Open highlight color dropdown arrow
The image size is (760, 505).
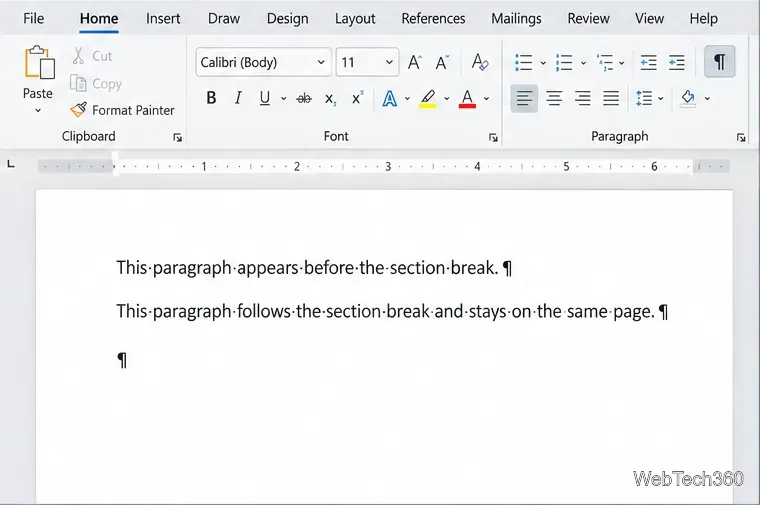446,99
